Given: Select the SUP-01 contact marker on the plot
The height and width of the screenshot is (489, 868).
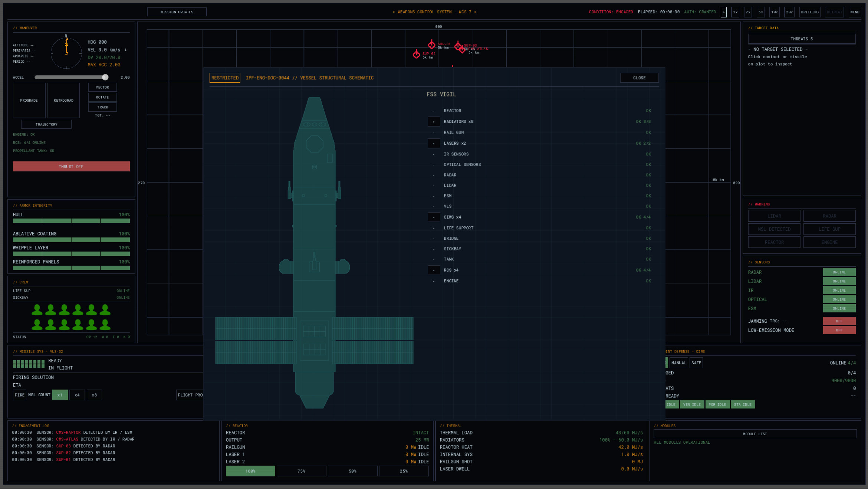Looking at the screenshot, I should point(431,45).
